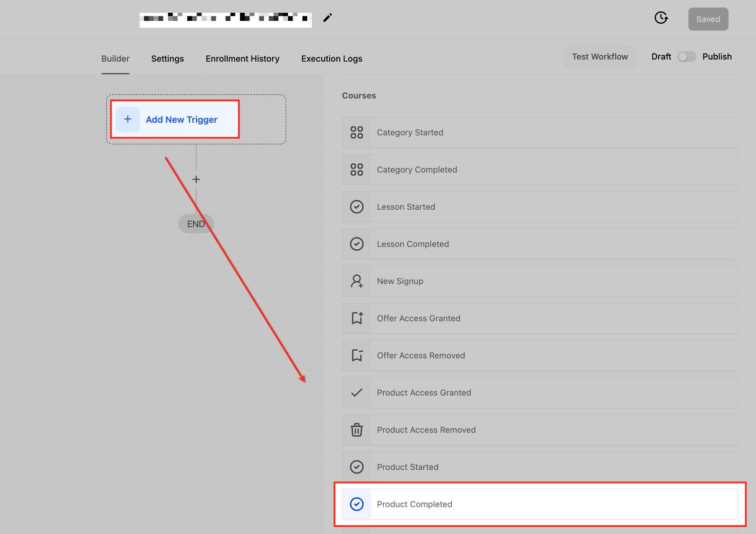Open the Execution Logs tab
The width and height of the screenshot is (756, 534).
coord(332,59)
